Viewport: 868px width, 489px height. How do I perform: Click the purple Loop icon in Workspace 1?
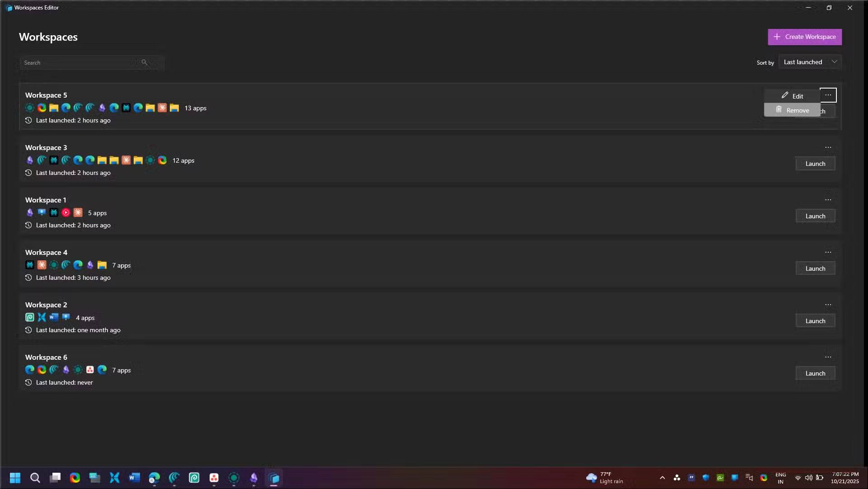[30, 212]
